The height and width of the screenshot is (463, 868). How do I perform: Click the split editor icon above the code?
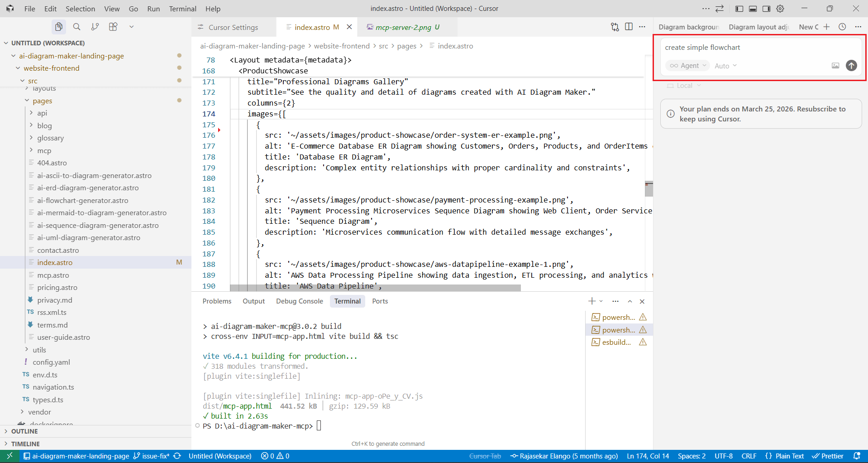629,27
